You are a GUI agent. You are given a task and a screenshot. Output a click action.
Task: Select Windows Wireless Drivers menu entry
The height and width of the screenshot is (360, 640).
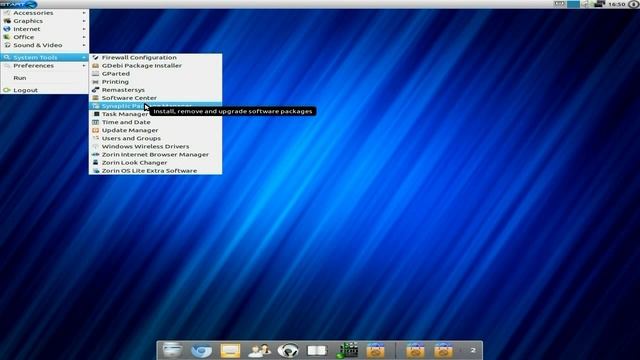tap(156, 147)
